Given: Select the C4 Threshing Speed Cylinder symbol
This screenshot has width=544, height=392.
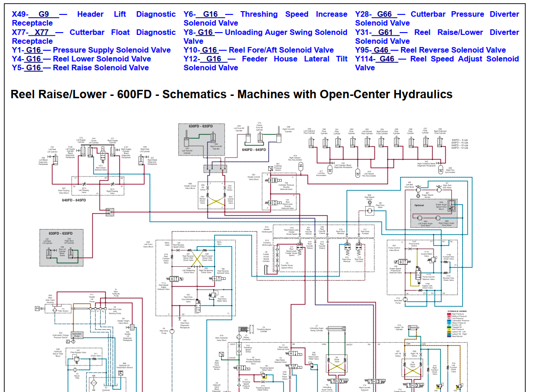Looking at the screenshot, I should click(x=247, y=329).
